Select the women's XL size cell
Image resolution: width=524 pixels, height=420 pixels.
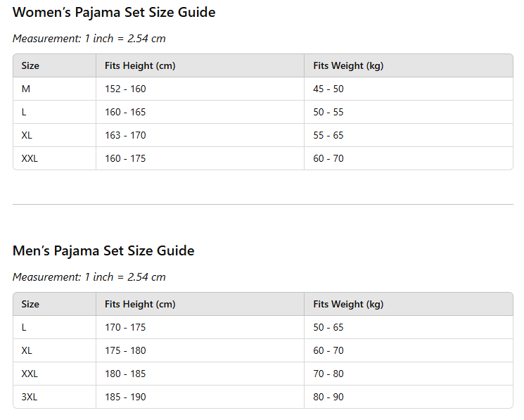(27, 135)
